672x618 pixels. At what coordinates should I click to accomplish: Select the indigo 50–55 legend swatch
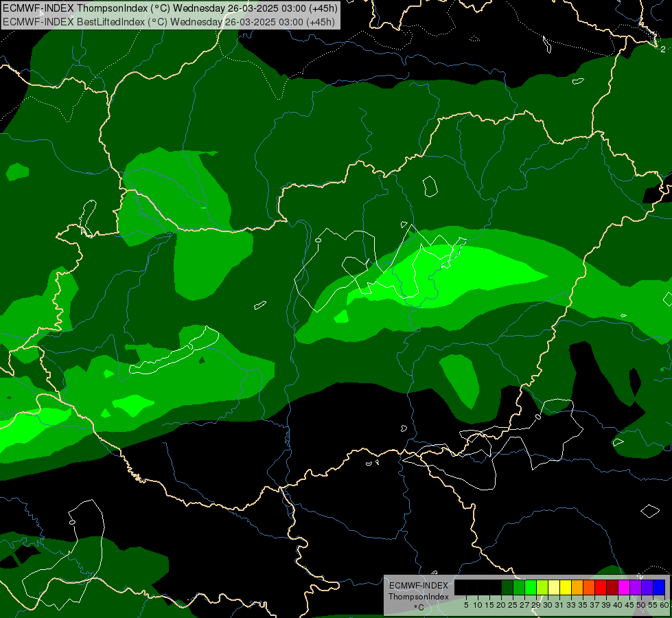647,587
